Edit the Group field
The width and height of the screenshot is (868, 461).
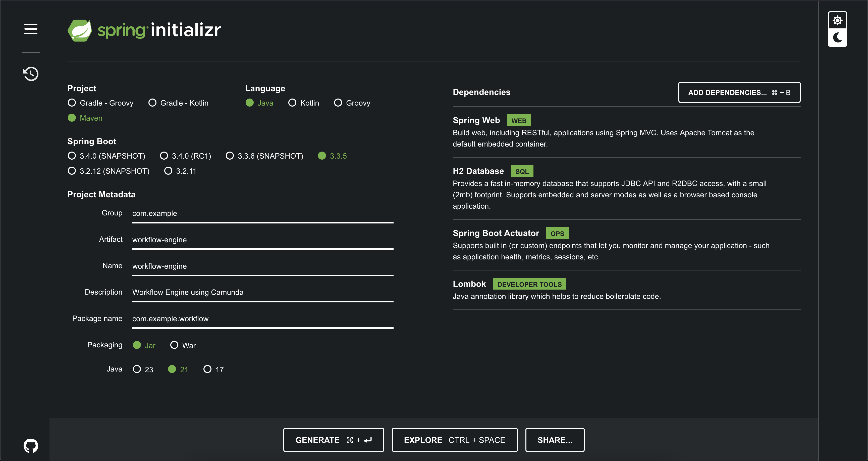click(263, 214)
